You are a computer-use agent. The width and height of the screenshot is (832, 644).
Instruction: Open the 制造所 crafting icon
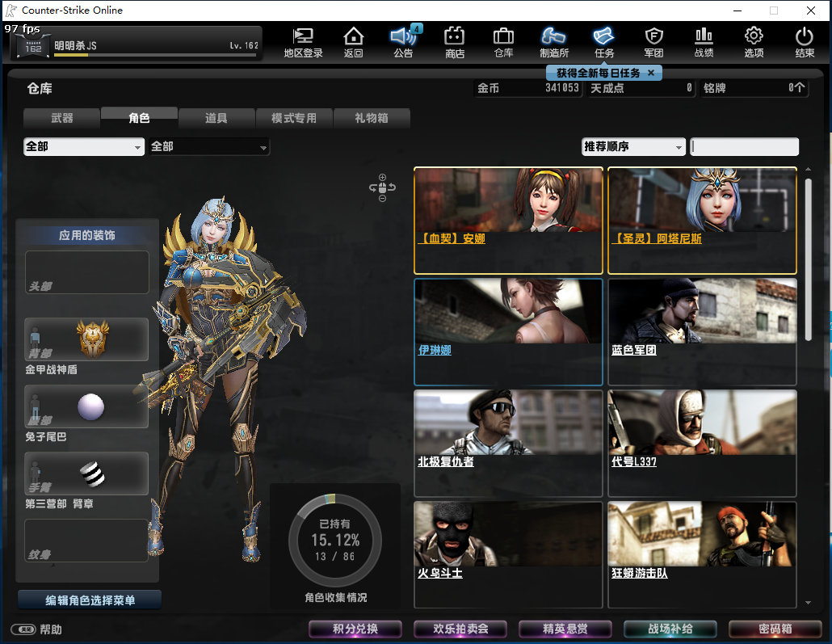(554, 43)
